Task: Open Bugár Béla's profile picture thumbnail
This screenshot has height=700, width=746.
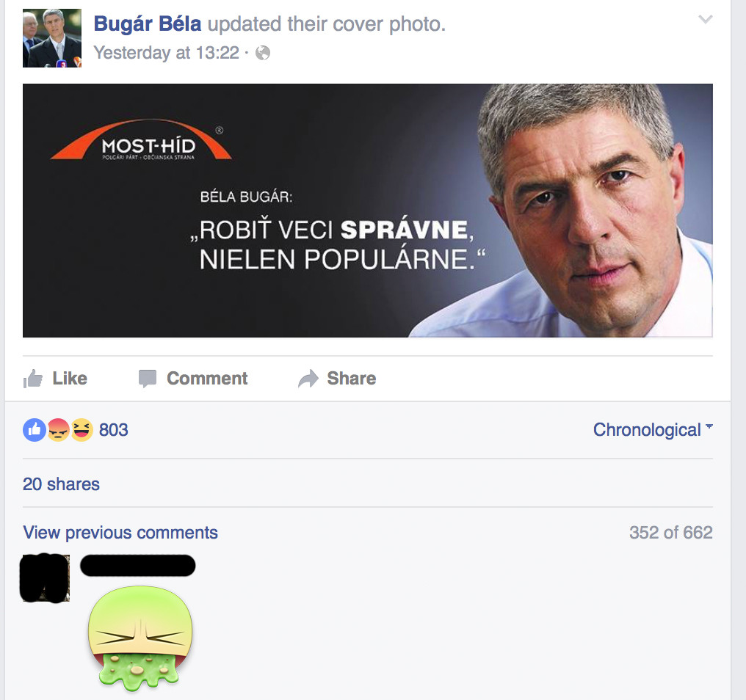Action: coord(52,38)
